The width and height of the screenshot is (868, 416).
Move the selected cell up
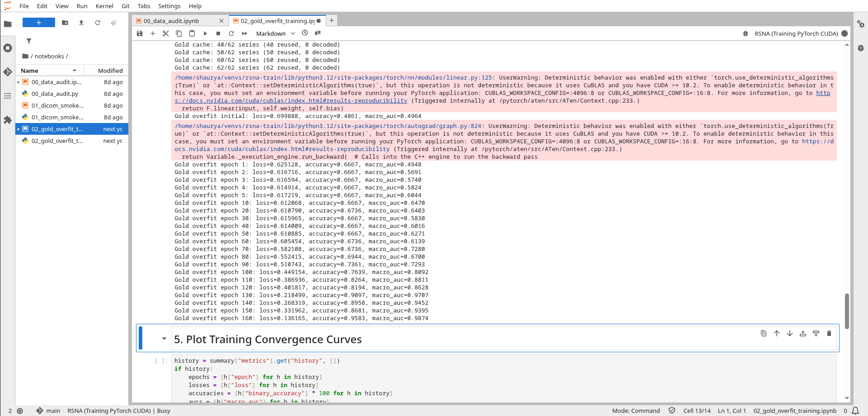tap(777, 333)
